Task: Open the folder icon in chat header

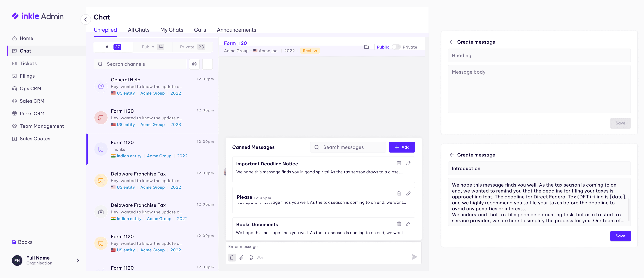Action: coord(366,47)
